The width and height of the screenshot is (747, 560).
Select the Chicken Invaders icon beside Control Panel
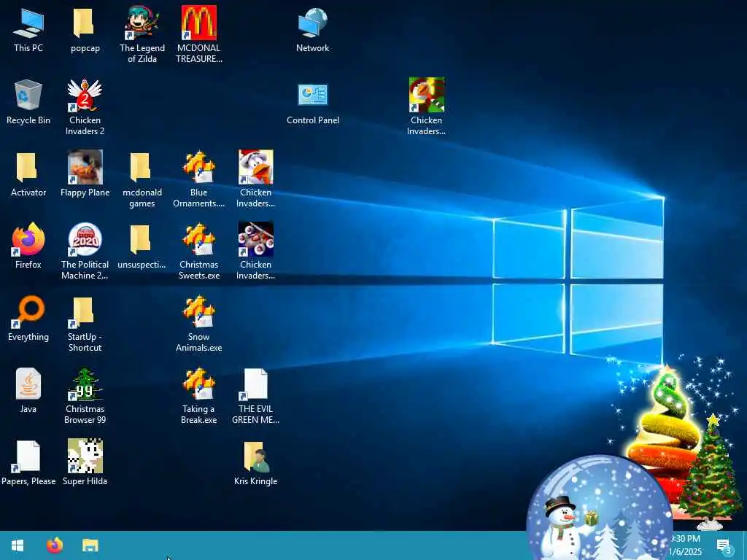(x=426, y=106)
